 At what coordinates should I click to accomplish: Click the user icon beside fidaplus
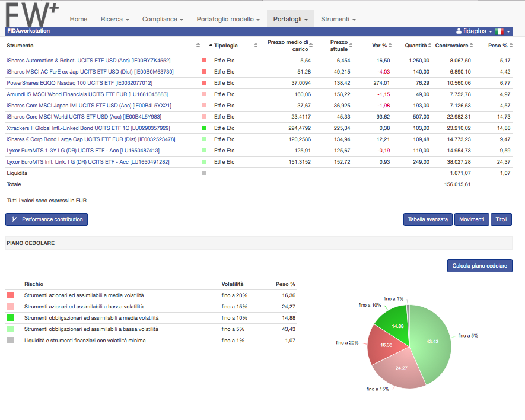[459, 31]
